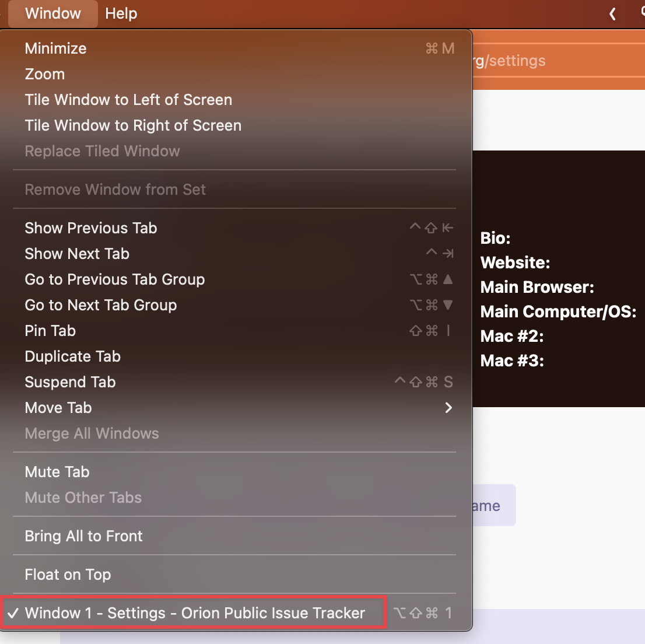Expand the Move Tab submenu
645x644 pixels.
(x=58, y=408)
